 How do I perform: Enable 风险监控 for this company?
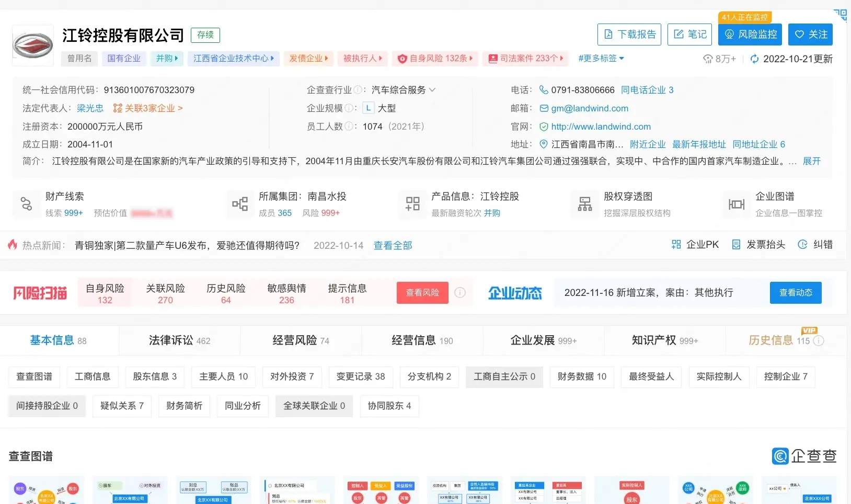point(750,35)
